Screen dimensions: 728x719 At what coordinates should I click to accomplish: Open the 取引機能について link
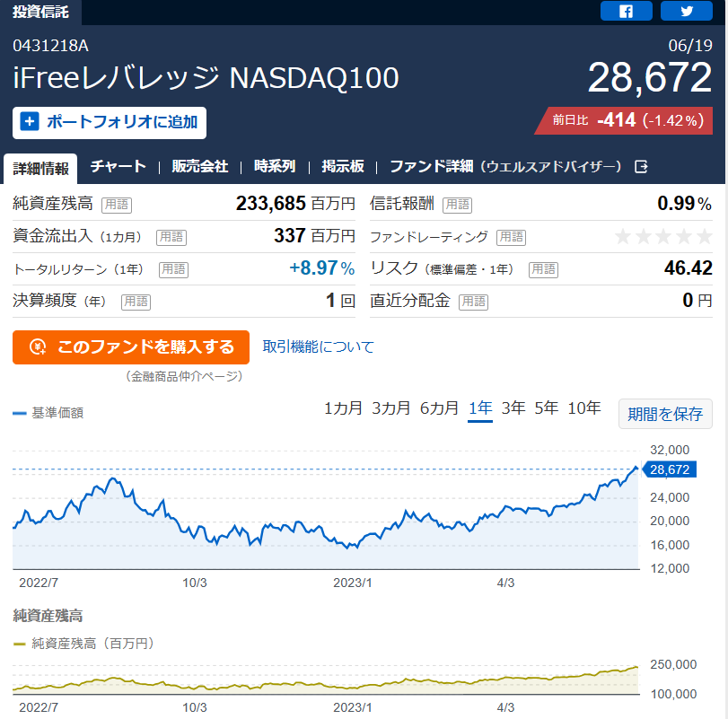click(318, 346)
